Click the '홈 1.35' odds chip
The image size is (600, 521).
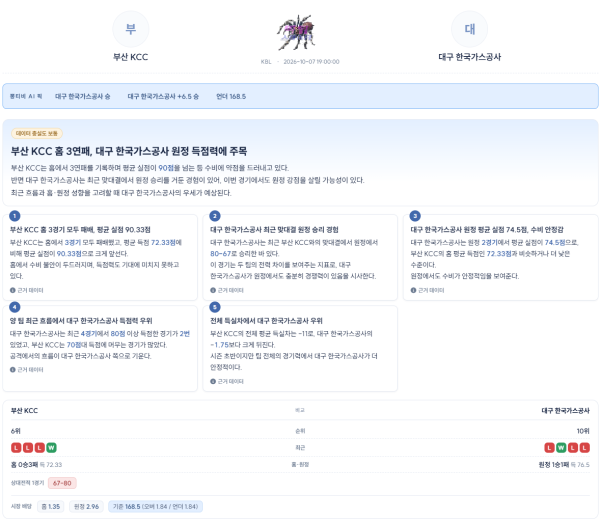tap(51, 506)
